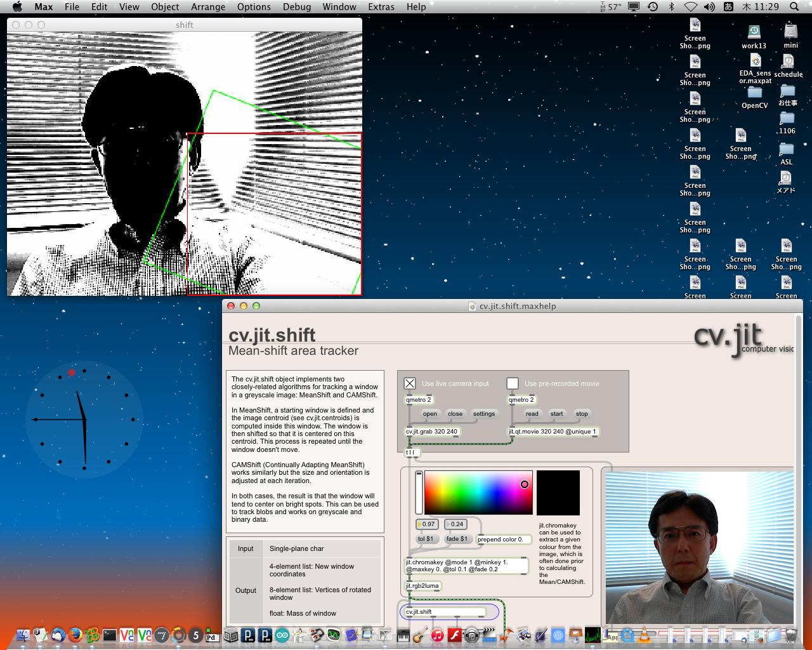Viewport: 812px width, 650px height.
Task: Open iTunes from the Dock
Action: (x=437, y=635)
